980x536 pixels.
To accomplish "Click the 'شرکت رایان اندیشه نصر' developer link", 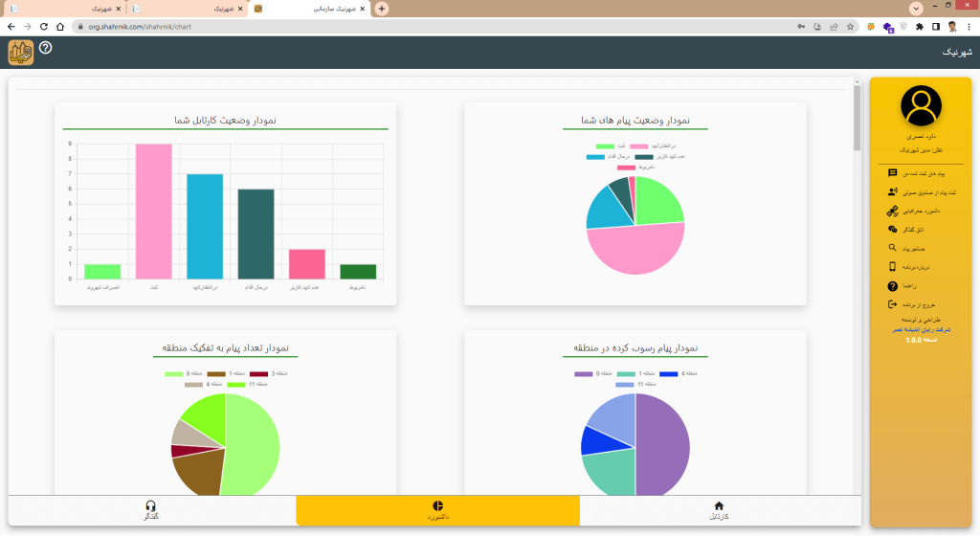I will point(921,328).
